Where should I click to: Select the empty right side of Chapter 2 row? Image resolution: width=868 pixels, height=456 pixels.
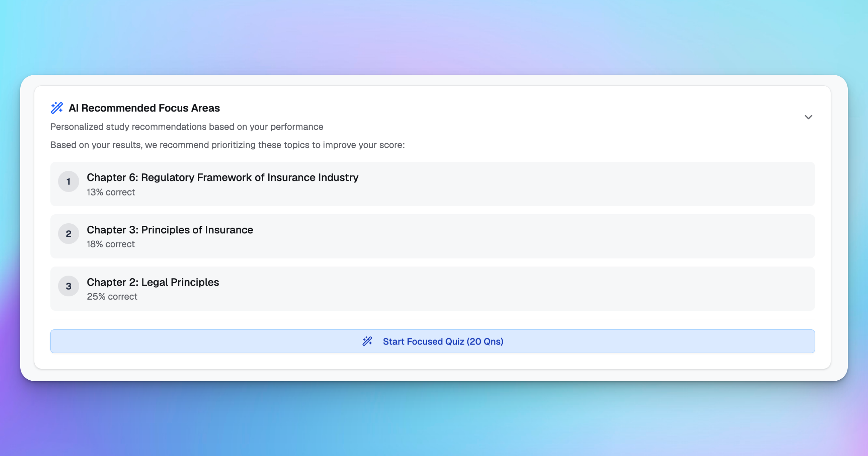click(615, 289)
